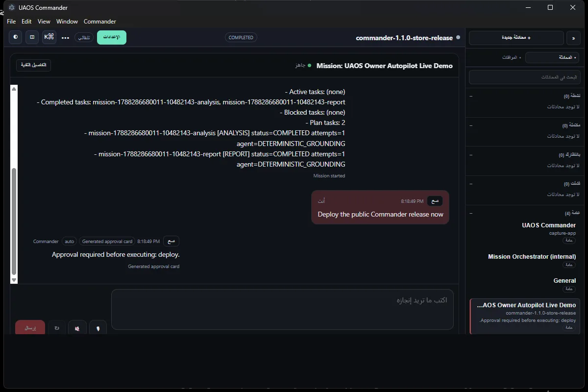Click the لا توجد محادثات text under نشطة
Viewport: 588px width, 392px height.
563,106
